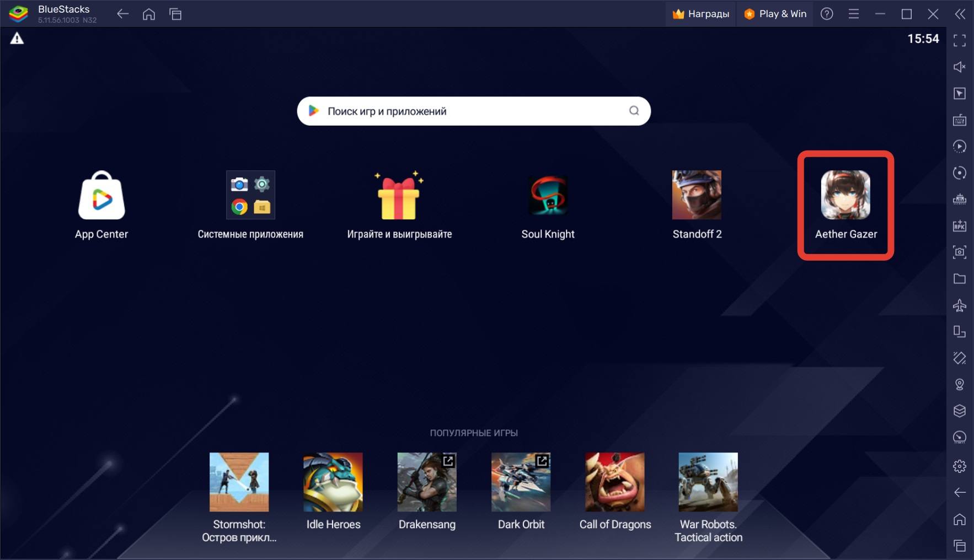
Task: Open the macro recorder play icon in sidebar
Action: click(960, 146)
